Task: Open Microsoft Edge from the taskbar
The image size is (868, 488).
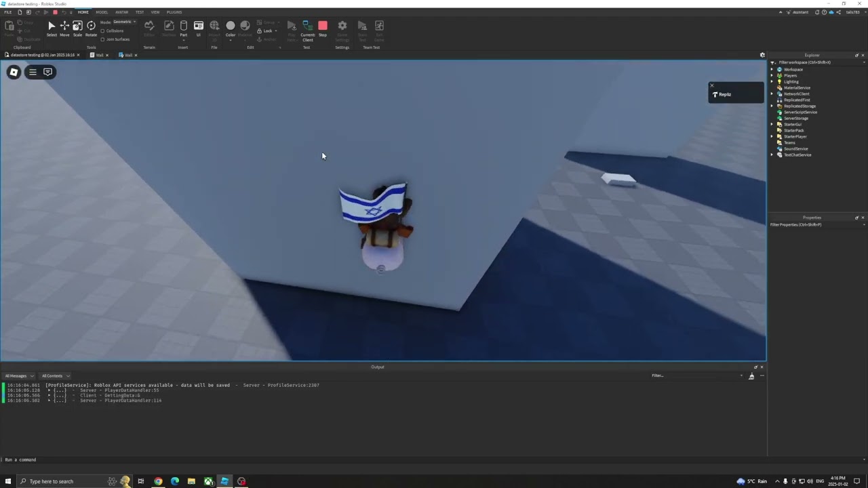Action: pos(175,481)
